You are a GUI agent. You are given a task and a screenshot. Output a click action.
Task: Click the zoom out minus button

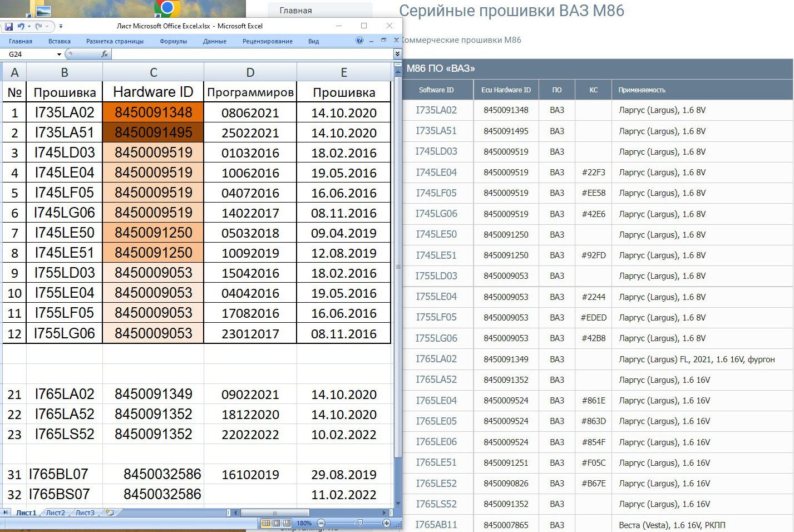320,523
